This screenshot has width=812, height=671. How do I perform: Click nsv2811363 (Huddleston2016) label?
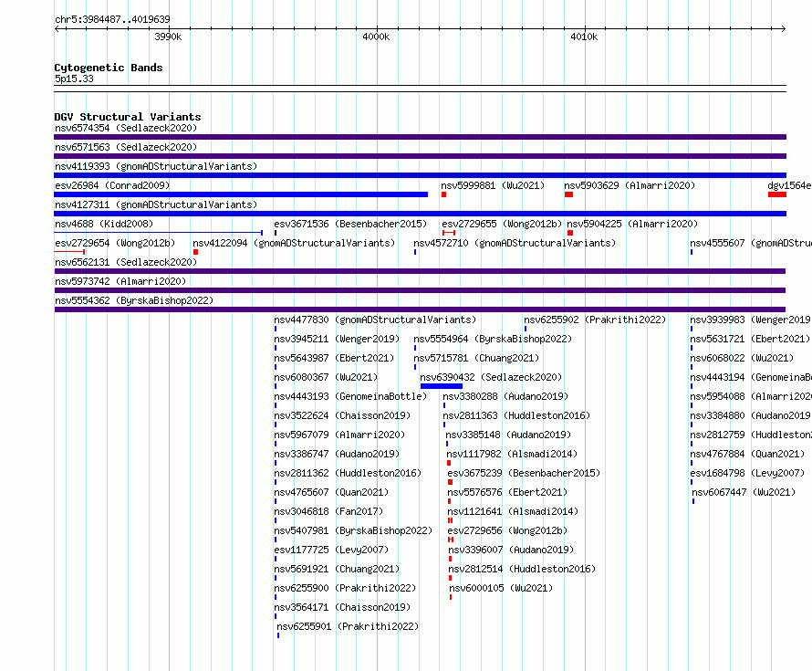click(516, 415)
